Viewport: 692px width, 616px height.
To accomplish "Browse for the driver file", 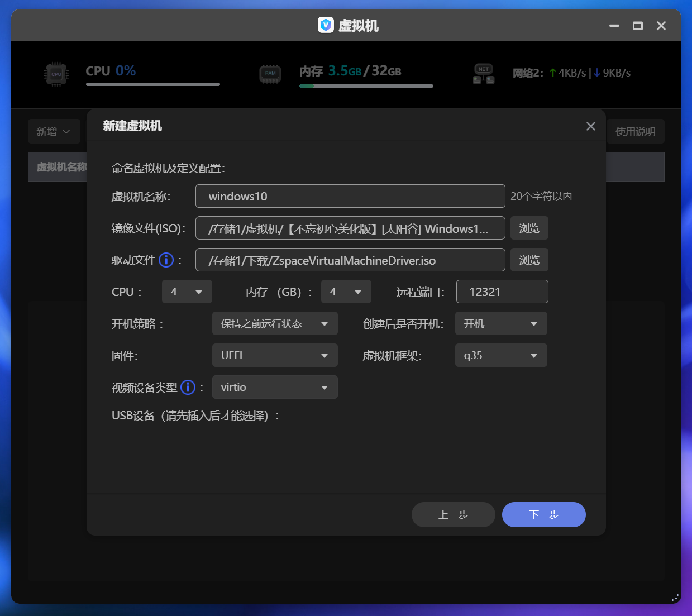I will 529,260.
